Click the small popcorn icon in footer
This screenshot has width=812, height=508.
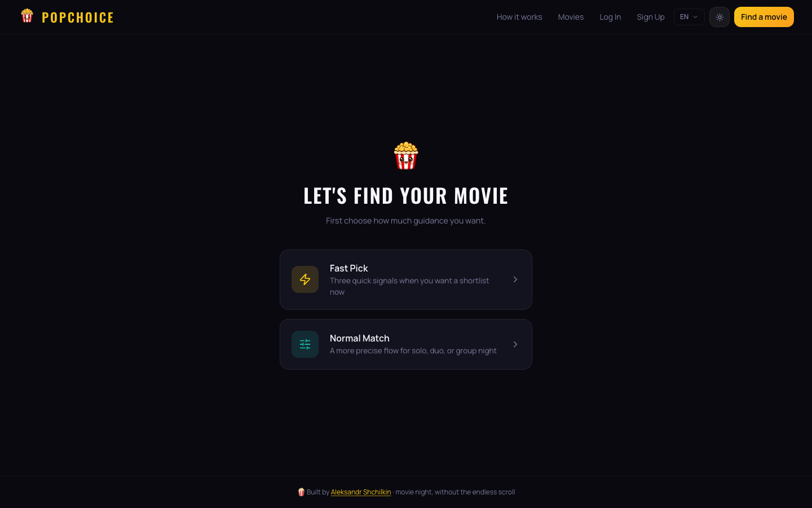[x=301, y=492]
